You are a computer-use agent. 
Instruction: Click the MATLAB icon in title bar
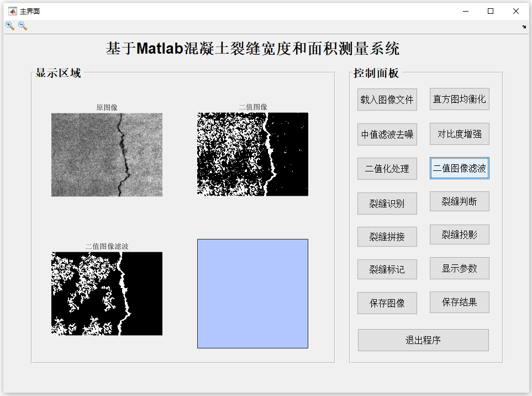click(x=13, y=11)
